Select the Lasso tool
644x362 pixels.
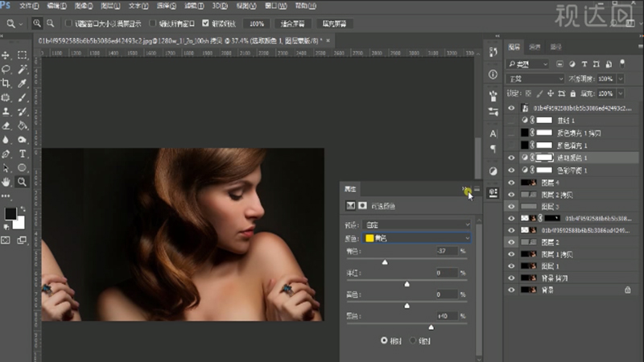pos(6,69)
